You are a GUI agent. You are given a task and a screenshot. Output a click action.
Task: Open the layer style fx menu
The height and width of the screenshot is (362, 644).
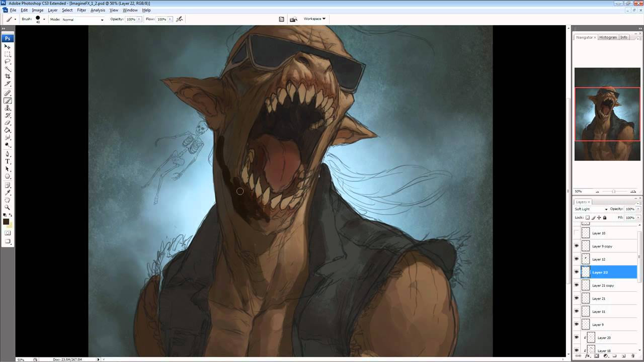(588, 356)
